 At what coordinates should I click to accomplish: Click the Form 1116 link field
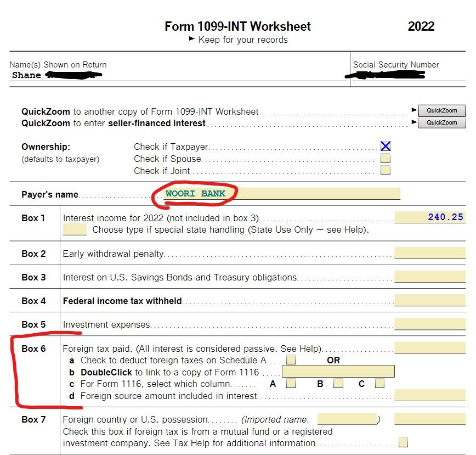[x=338, y=372]
